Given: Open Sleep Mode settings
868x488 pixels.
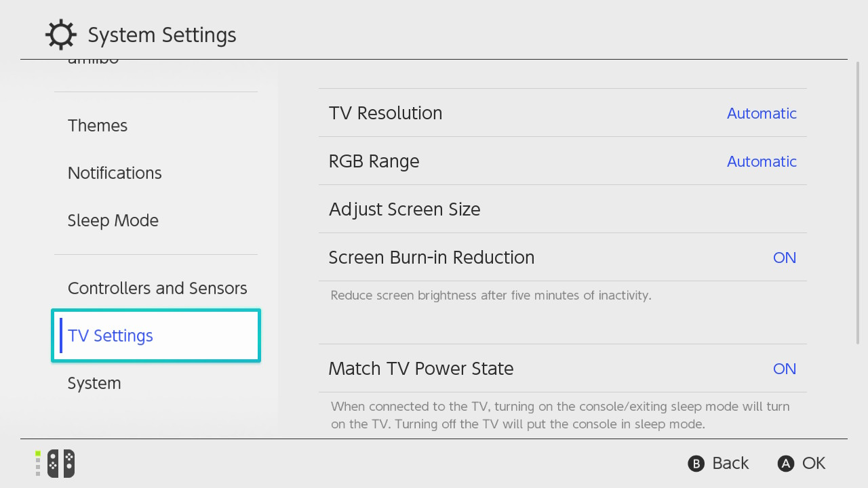Looking at the screenshot, I should 113,220.
